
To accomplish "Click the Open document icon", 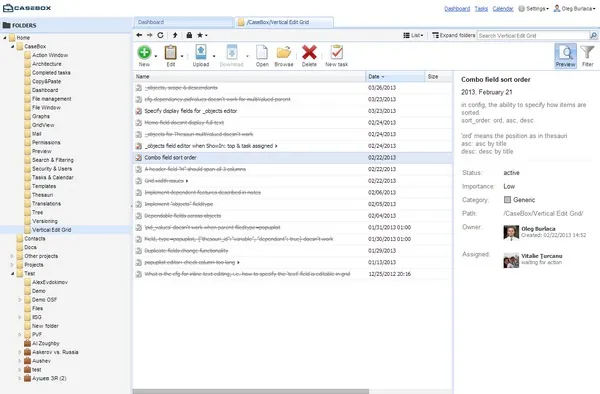I will coord(262,52).
